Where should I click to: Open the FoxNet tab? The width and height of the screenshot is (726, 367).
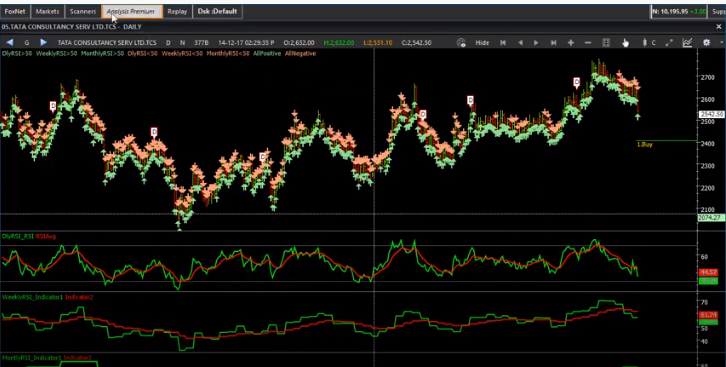point(15,12)
